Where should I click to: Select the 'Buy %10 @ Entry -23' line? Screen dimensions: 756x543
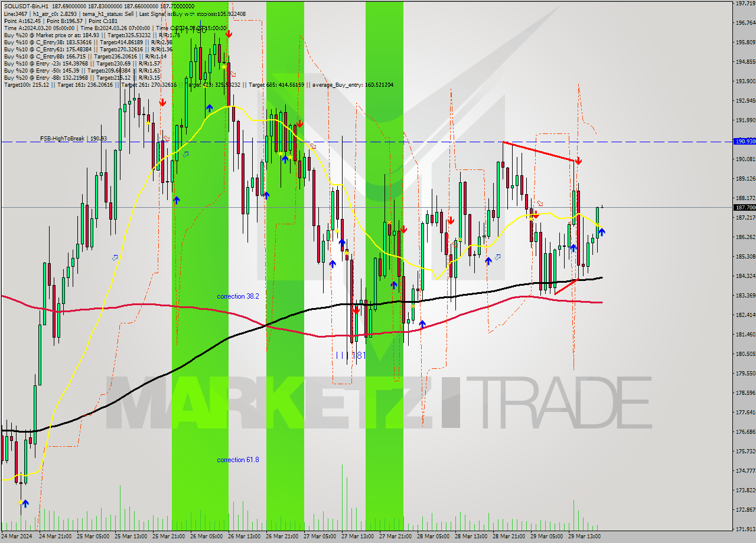82,63
